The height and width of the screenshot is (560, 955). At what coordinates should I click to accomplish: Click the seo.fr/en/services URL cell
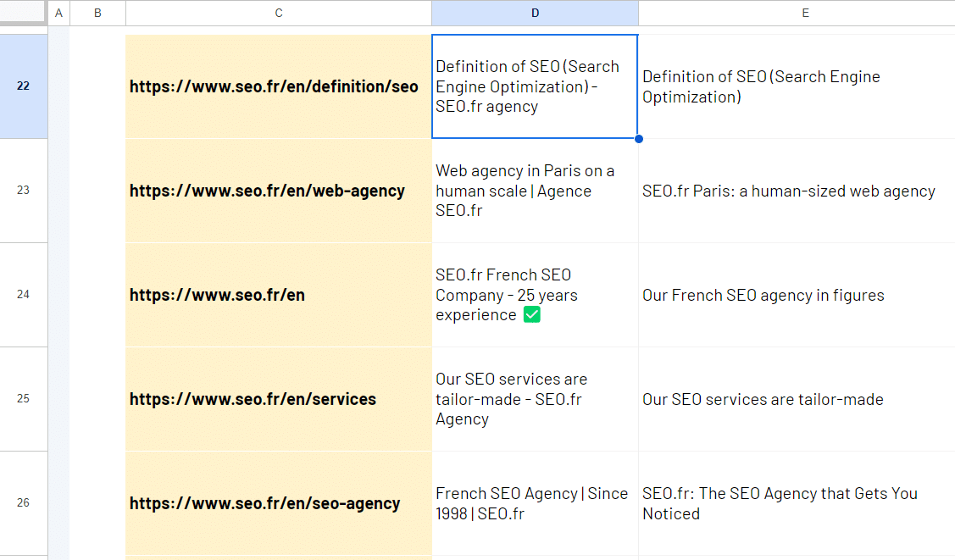[x=279, y=399]
